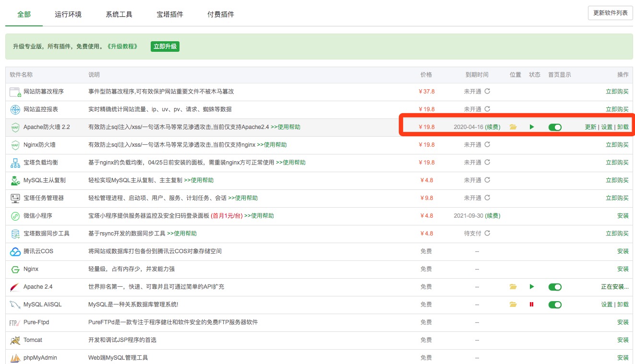Click refresh icon next to 待支付 status
635x364 pixels.
[487, 234]
